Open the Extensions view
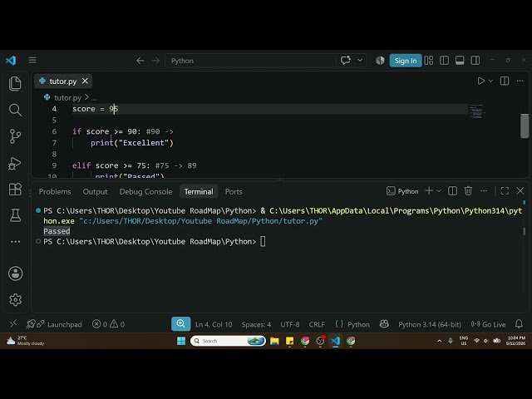Screen dimensions: 532x399 coord(15,189)
